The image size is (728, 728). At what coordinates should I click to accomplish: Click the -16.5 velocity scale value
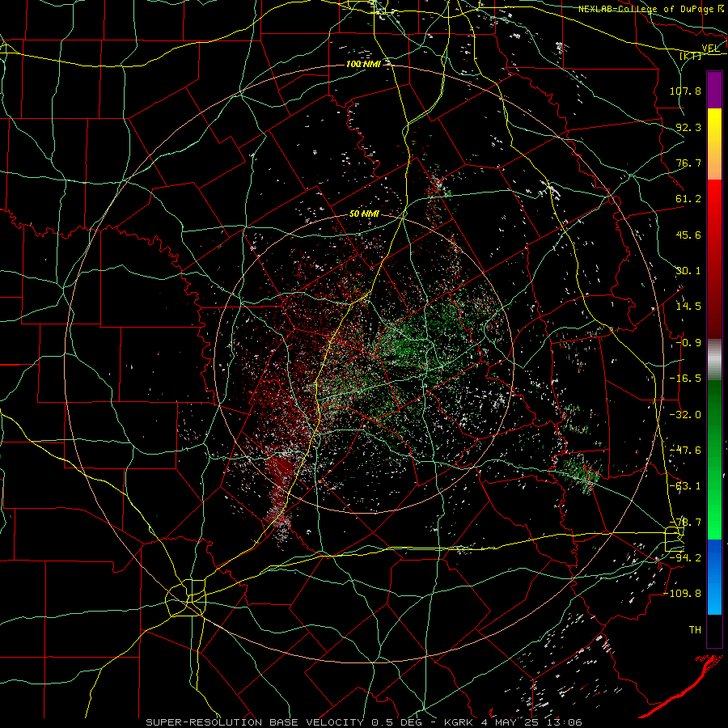click(685, 379)
